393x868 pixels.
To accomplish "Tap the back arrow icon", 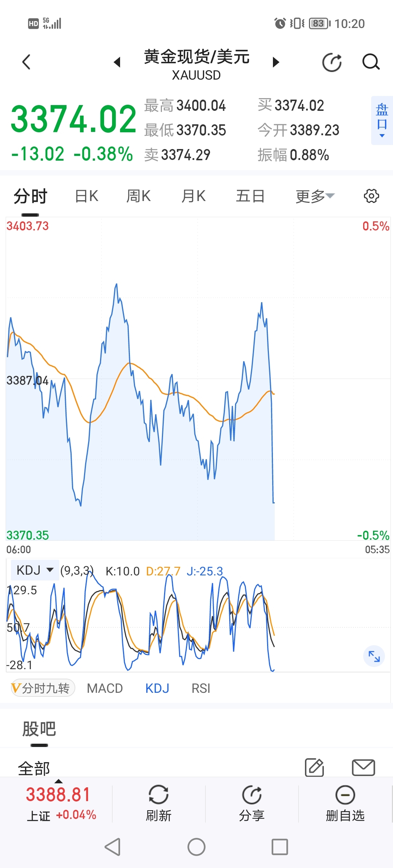I will pos(26,62).
